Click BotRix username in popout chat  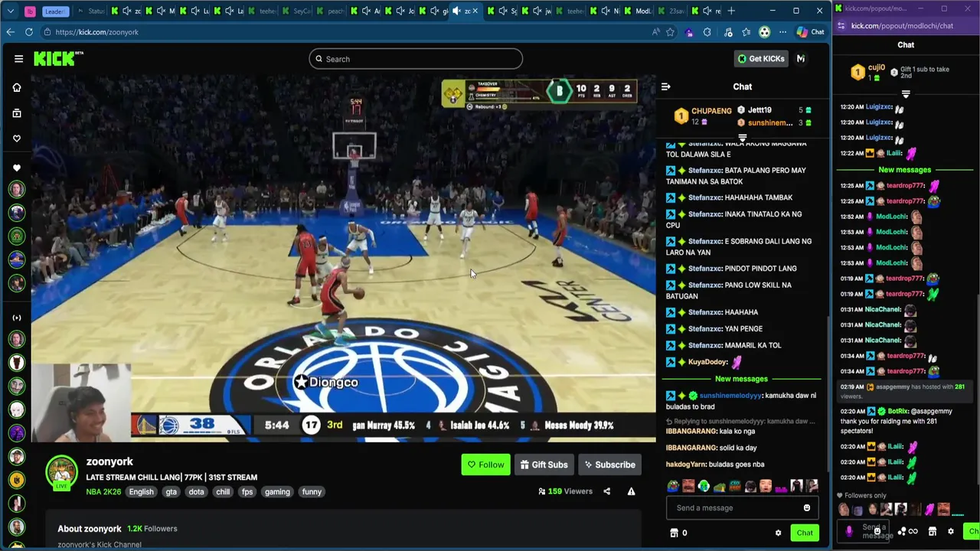click(x=897, y=412)
